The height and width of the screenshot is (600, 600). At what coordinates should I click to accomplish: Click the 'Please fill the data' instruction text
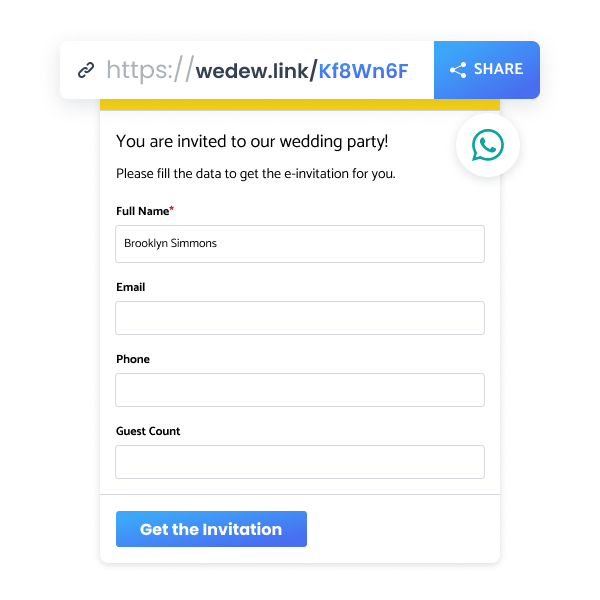(256, 173)
